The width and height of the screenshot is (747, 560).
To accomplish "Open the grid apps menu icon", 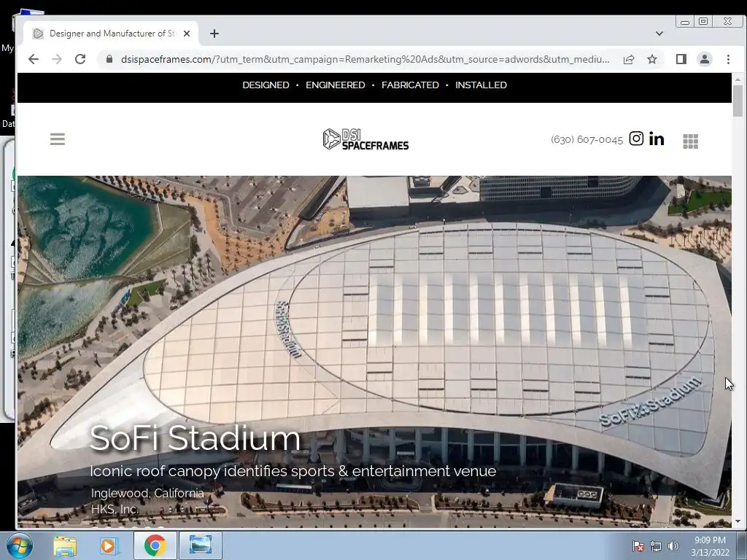I will [690, 141].
